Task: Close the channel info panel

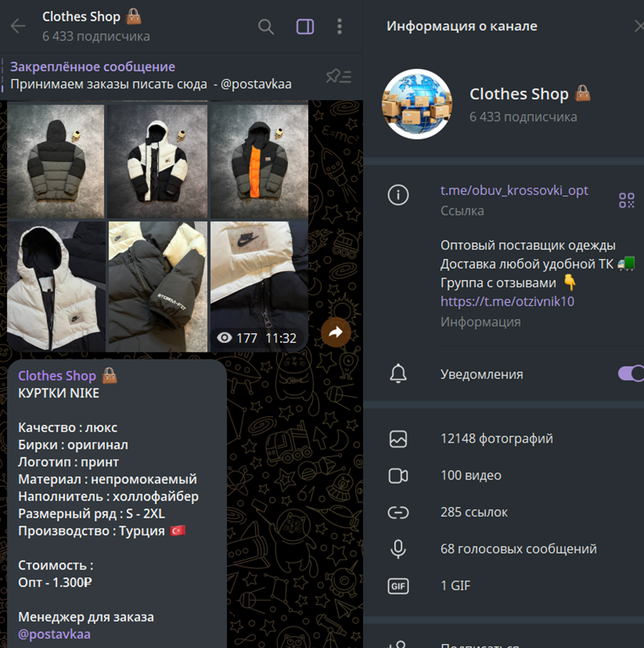Action: [x=639, y=26]
